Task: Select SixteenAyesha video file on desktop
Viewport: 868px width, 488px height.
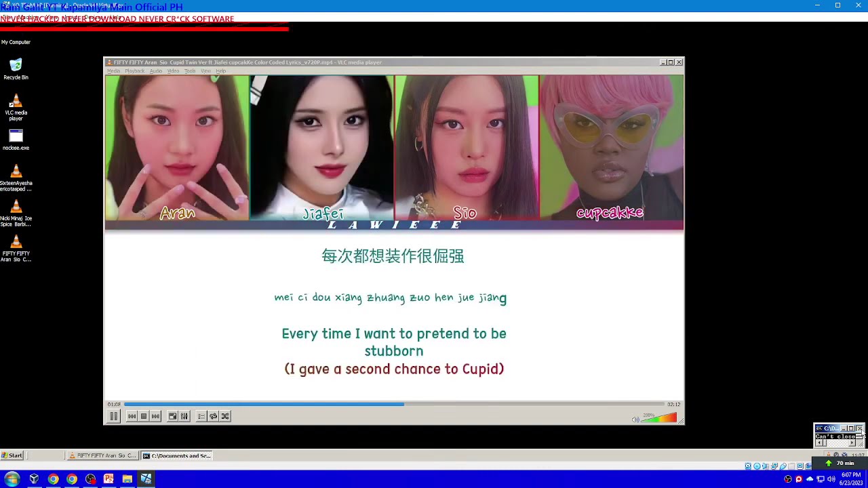Action: pos(16,178)
